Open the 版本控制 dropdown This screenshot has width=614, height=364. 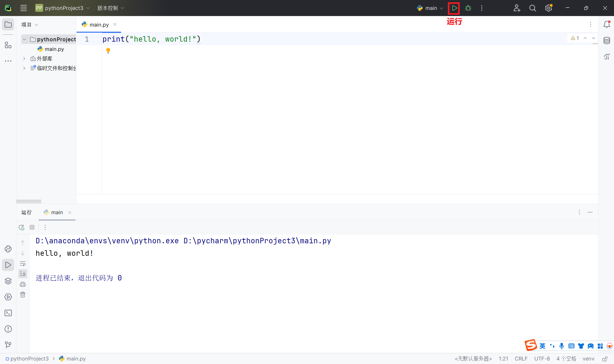(111, 8)
